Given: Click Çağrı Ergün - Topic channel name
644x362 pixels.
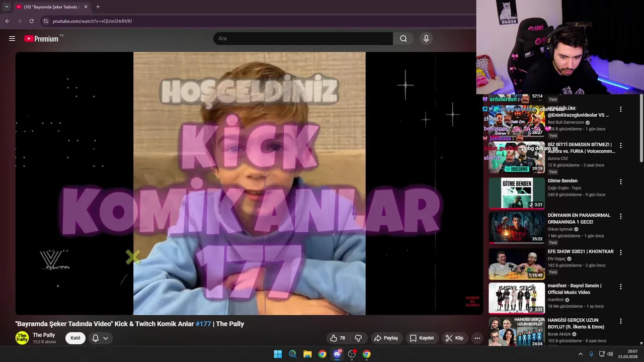Looking at the screenshot, I should click(x=565, y=188).
